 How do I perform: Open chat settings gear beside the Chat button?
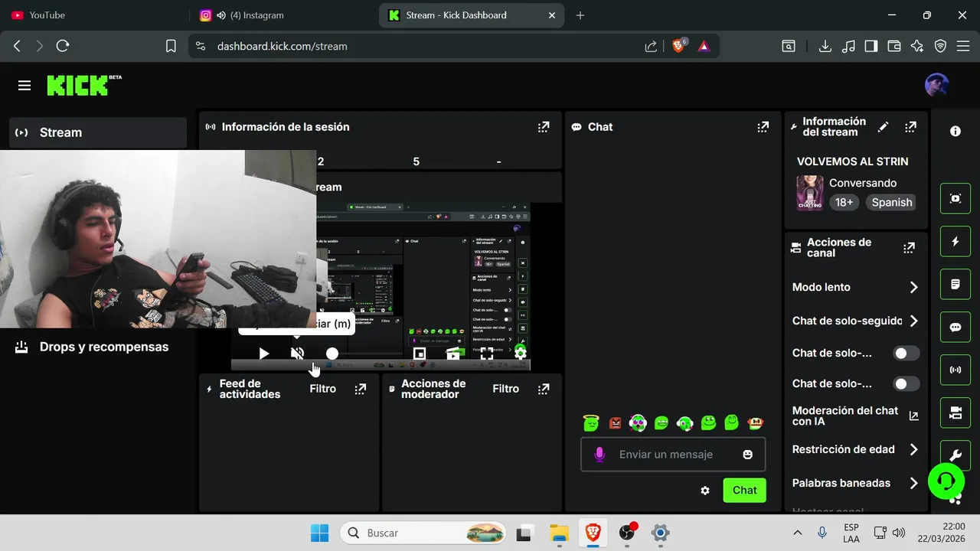[705, 491]
